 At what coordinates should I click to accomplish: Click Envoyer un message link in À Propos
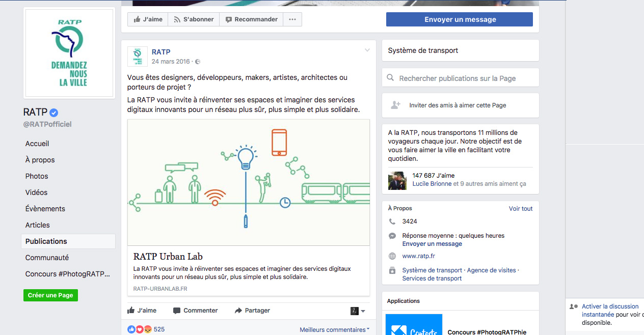pos(432,244)
